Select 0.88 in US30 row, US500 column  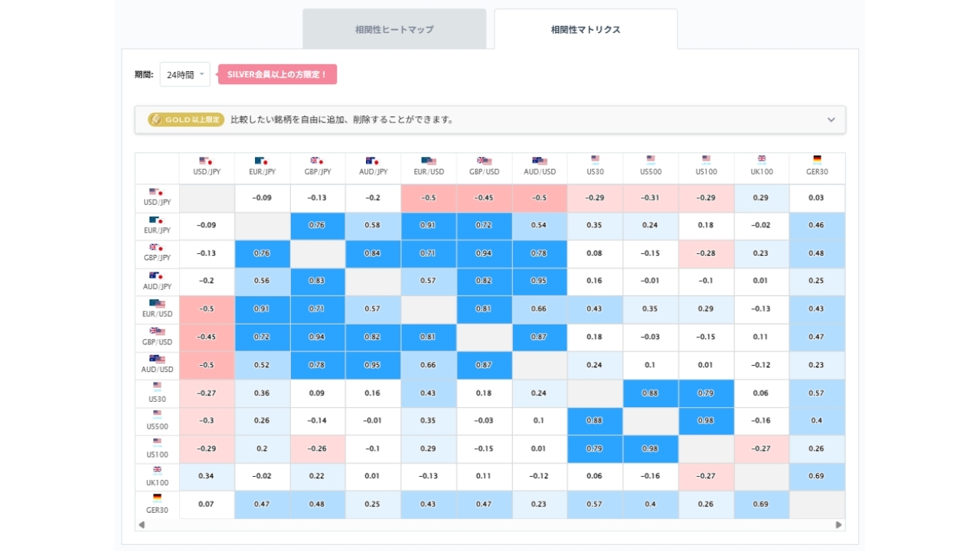[651, 393]
